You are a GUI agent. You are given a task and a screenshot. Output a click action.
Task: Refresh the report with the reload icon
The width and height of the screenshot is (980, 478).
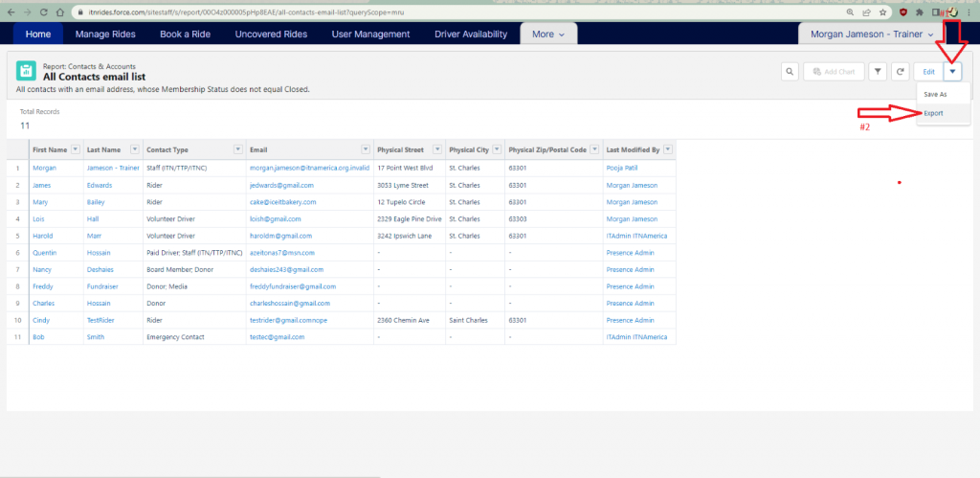click(900, 72)
